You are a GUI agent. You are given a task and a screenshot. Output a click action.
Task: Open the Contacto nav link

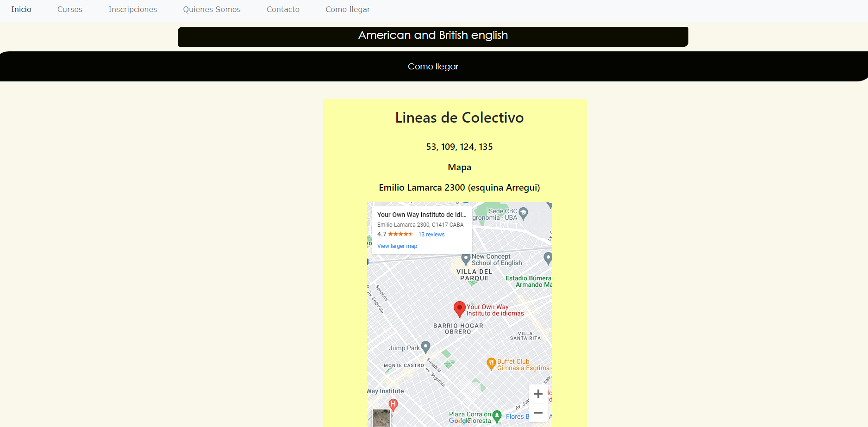[x=283, y=9]
